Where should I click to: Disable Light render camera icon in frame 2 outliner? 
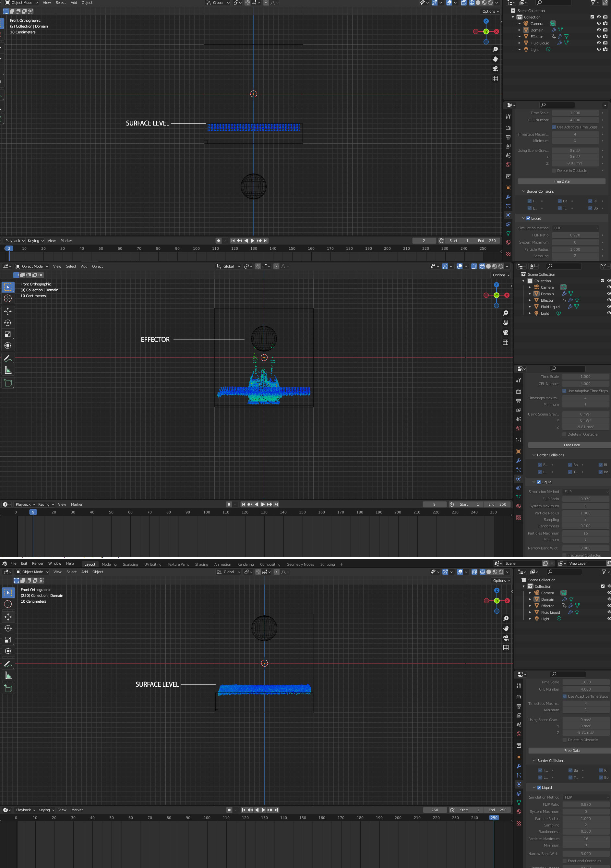point(605,49)
